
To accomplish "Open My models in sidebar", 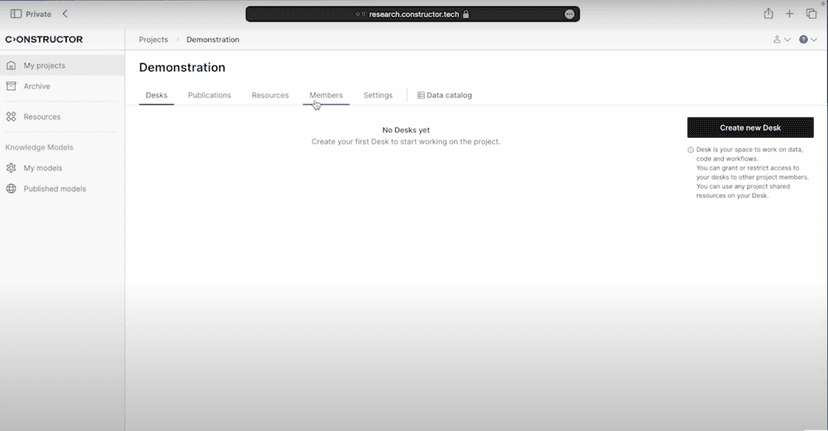I will pos(62,168).
